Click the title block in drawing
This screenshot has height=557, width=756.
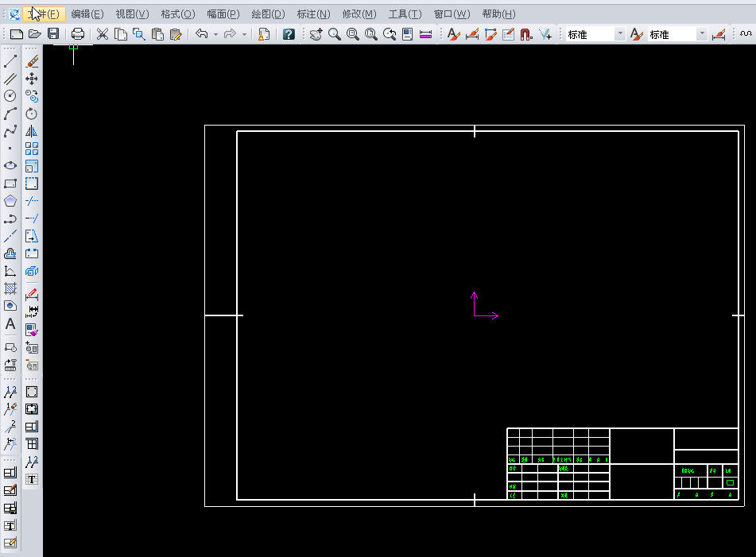[x=622, y=464]
